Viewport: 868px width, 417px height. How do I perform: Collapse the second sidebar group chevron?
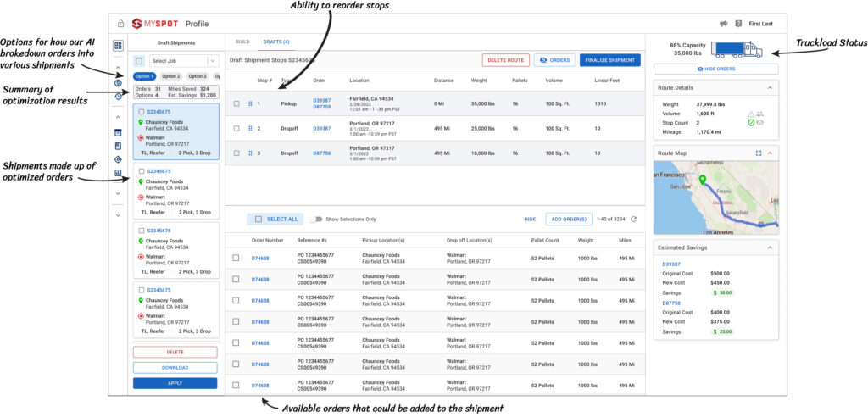(118, 118)
